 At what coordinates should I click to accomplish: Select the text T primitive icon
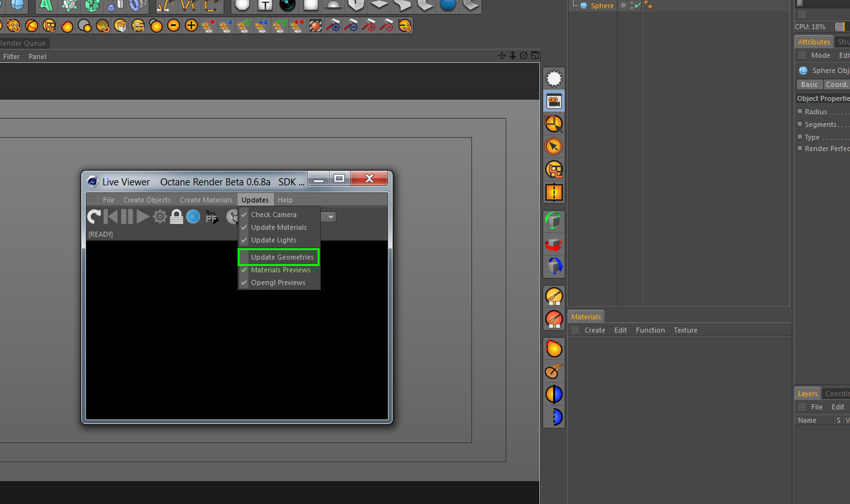(x=265, y=5)
